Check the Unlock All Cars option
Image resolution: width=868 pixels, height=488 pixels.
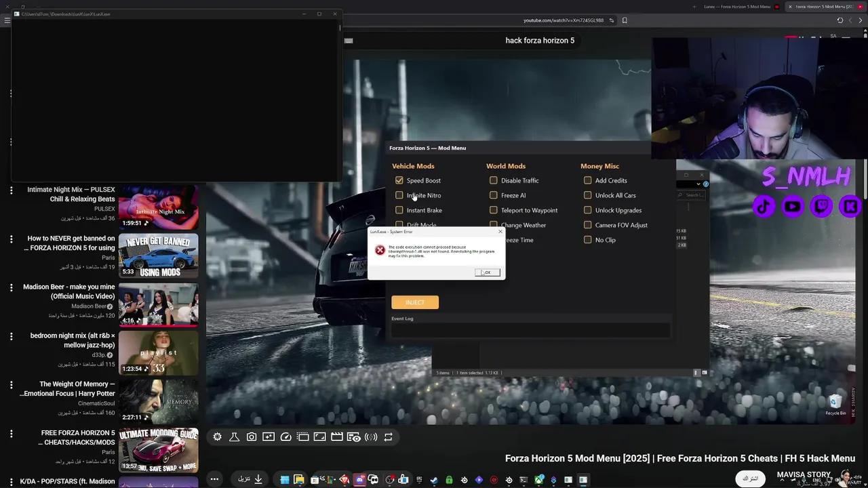coord(587,195)
